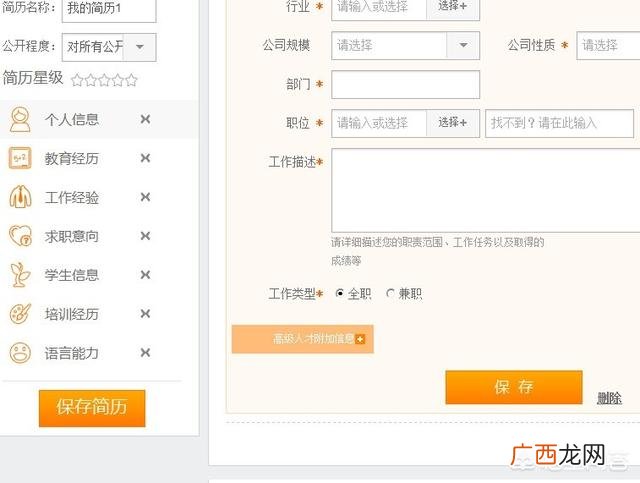Open 培训经历 section in sidebar
The width and height of the screenshot is (640, 483).
(x=72, y=314)
